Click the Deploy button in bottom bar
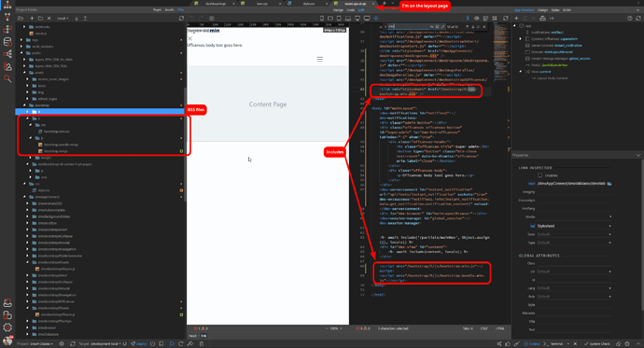Viewport: 644px width, 348px height. [139, 343]
